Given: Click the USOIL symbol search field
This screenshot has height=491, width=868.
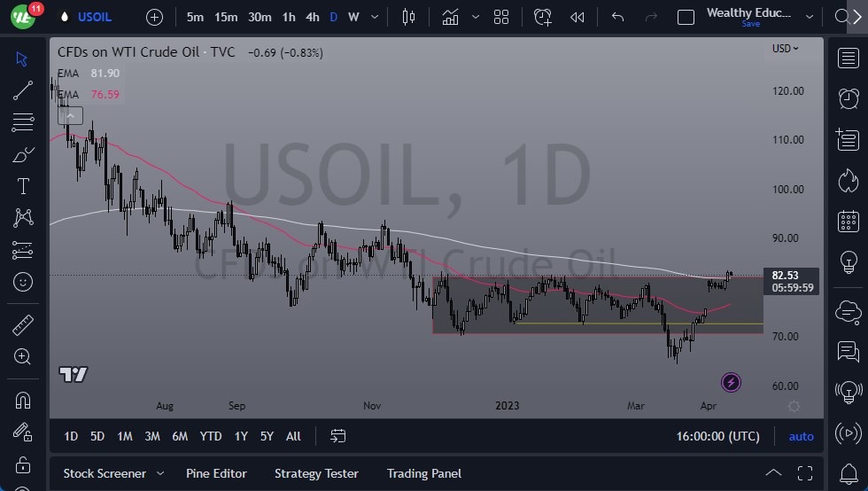Looking at the screenshot, I should (x=95, y=17).
